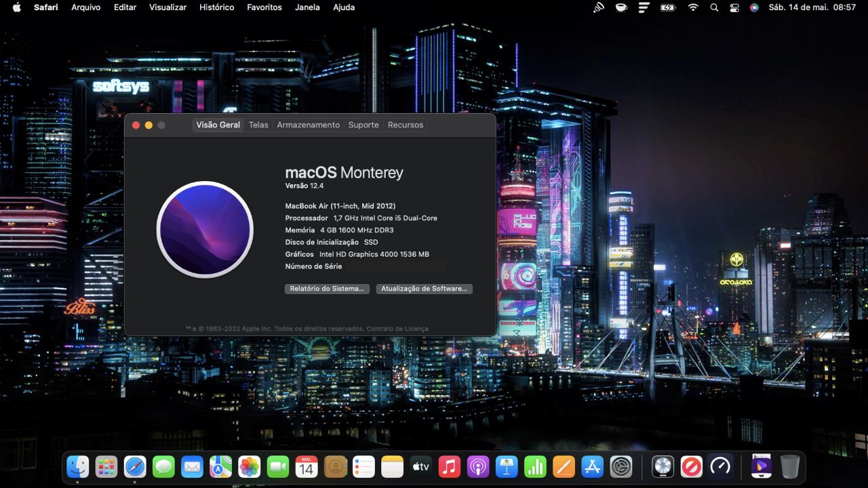868x488 pixels.
Task: Open the Arquivo menu
Action: pos(85,7)
